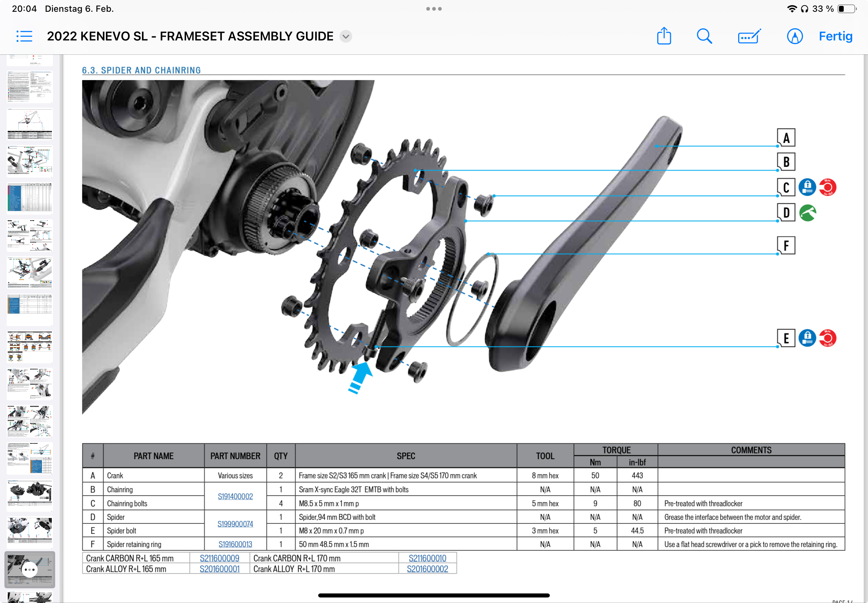Expand document title dropdown chevron
This screenshot has height=603, width=868.
pos(345,36)
